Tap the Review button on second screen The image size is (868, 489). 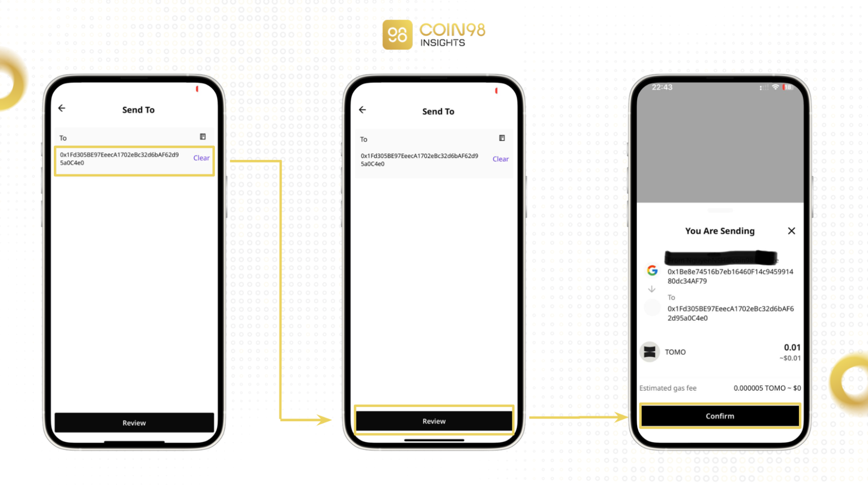click(x=434, y=421)
